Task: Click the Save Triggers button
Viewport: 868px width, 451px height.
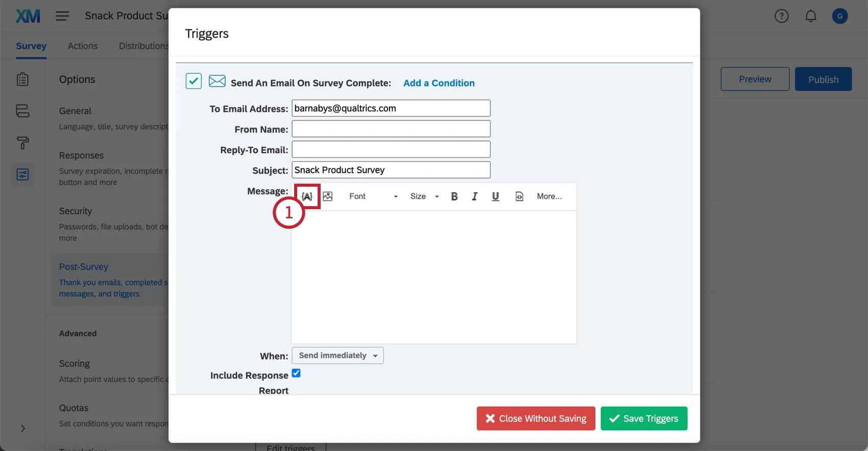Action: pos(643,418)
